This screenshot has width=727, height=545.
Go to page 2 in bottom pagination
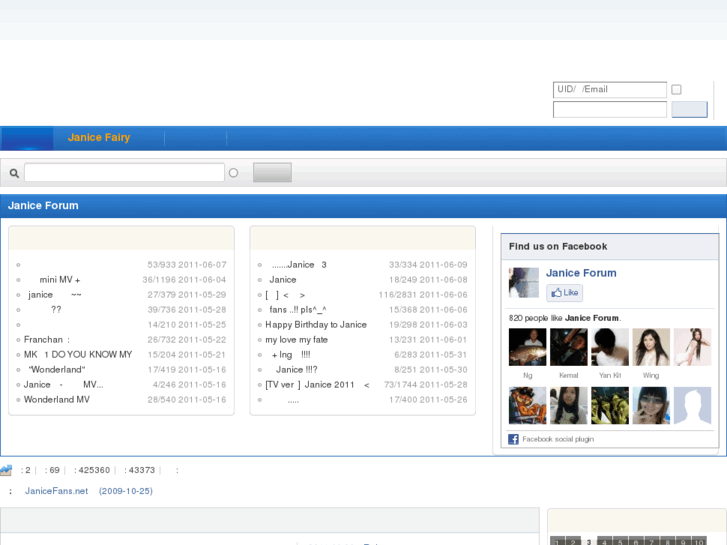573,541
